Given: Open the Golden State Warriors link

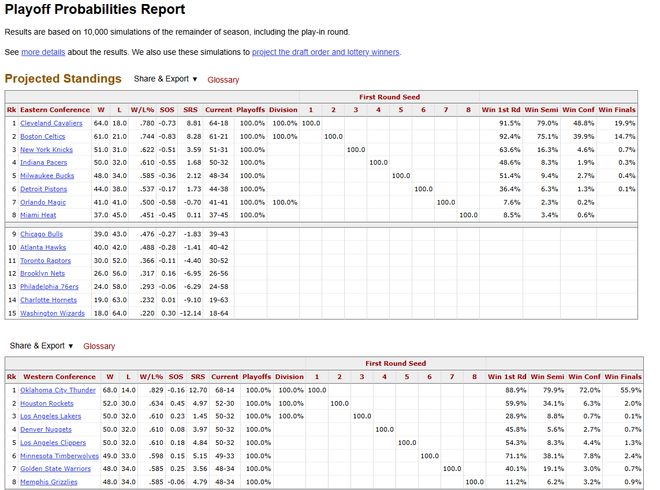Looking at the screenshot, I should [x=56, y=469].
